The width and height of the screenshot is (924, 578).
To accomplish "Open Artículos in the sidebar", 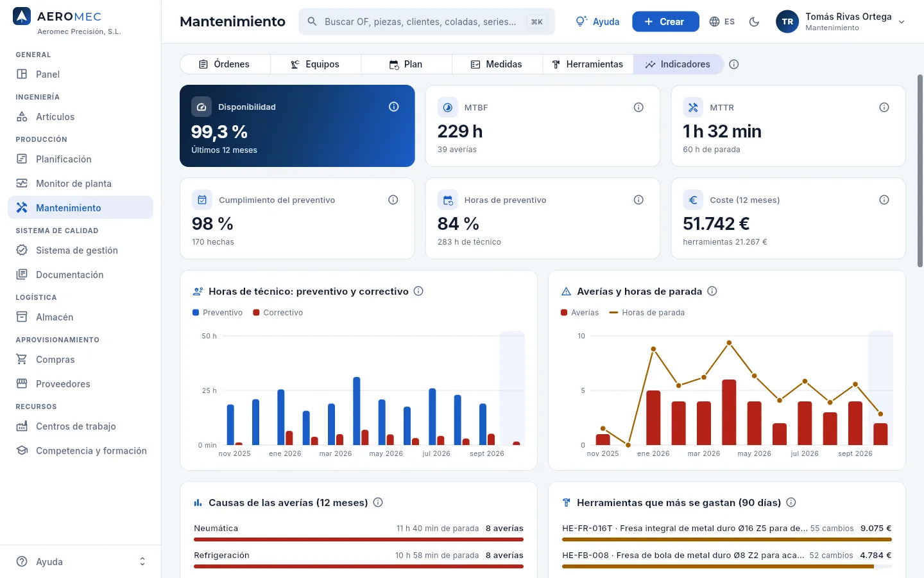I will point(80,117).
